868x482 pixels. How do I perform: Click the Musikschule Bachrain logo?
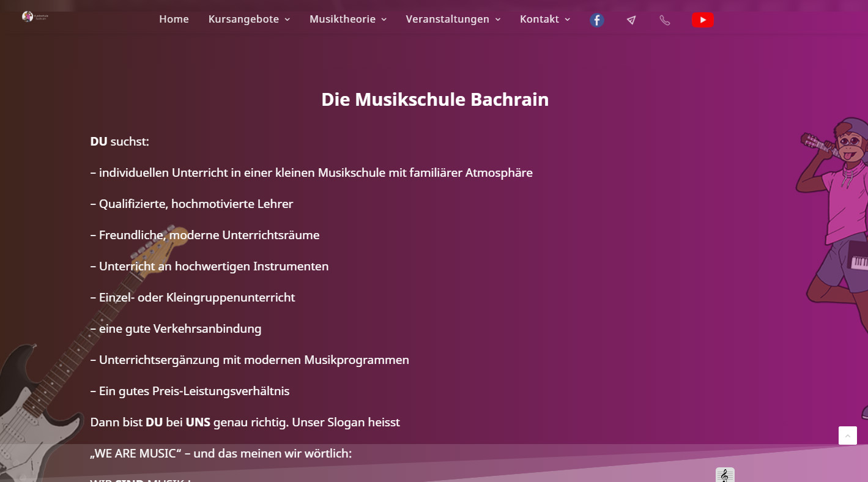pyautogui.click(x=35, y=17)
